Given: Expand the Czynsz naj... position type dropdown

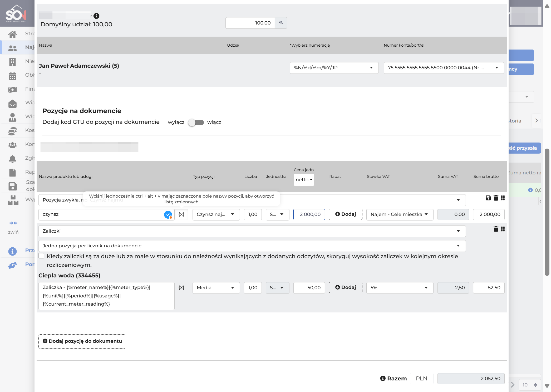Looking at the screenshot, I should pos(216,214).
